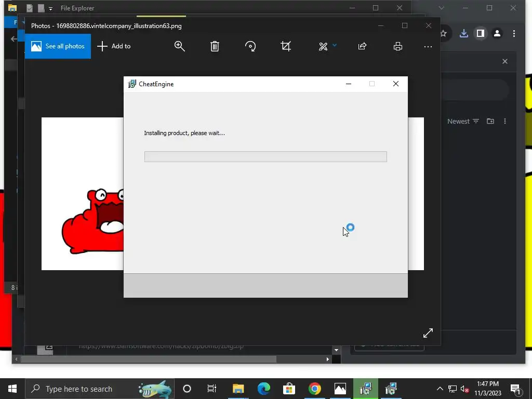Open side panel more options dots
The height and width of the screenshot is (399, 532).
[x=505, y=121]
